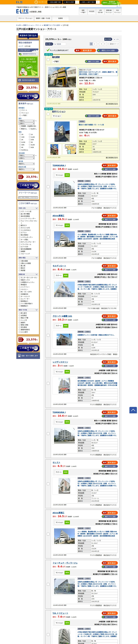Open マイサーチ clock icon

coord(36,2)
